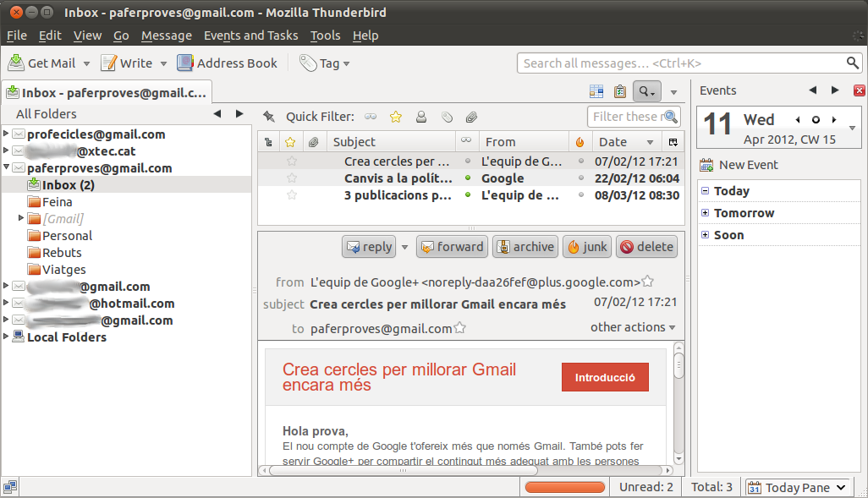868x498 pixels.
Task: Toggle starred-only Quick Filter
Action: pos(395,117)
